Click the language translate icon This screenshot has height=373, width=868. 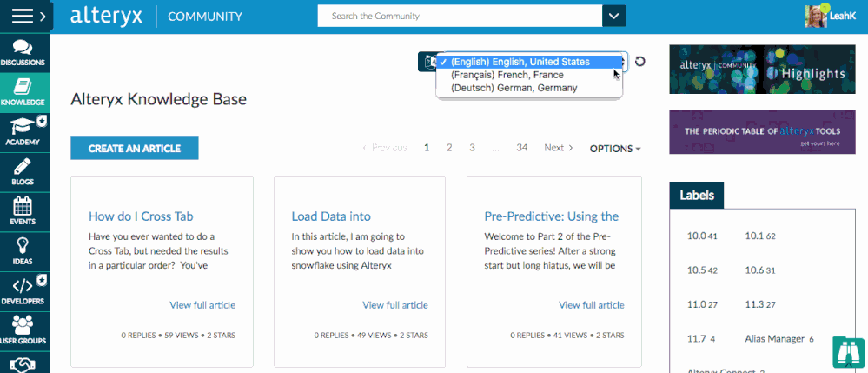click(427, 62)
